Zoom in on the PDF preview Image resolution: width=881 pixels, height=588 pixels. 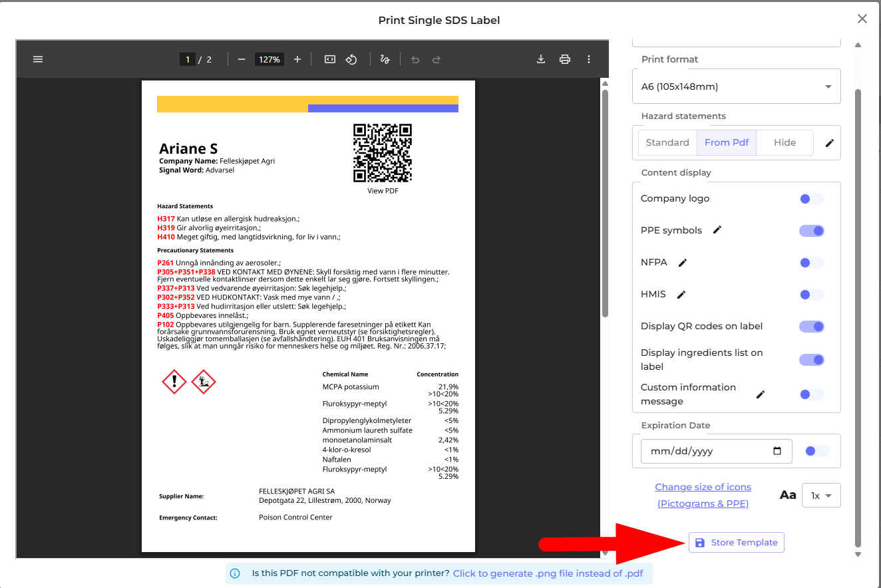297,59
